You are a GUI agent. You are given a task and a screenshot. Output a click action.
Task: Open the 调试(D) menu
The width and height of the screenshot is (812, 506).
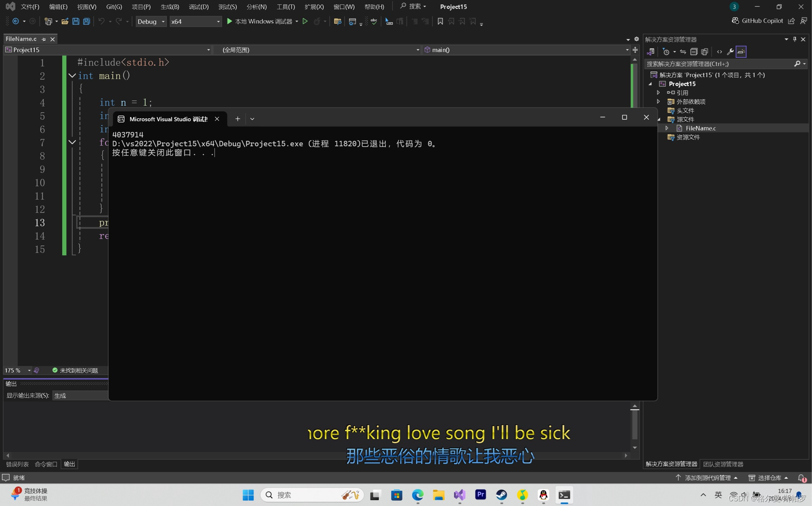pos(199,7)
